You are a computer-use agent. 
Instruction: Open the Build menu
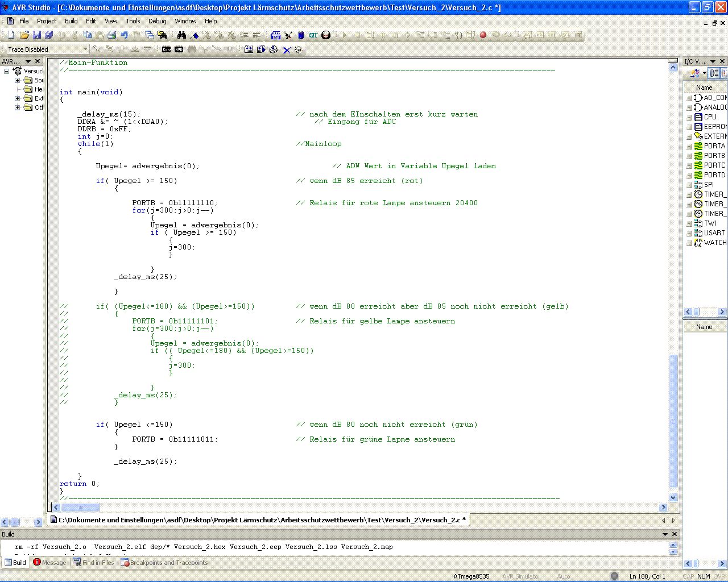point(71,21)
